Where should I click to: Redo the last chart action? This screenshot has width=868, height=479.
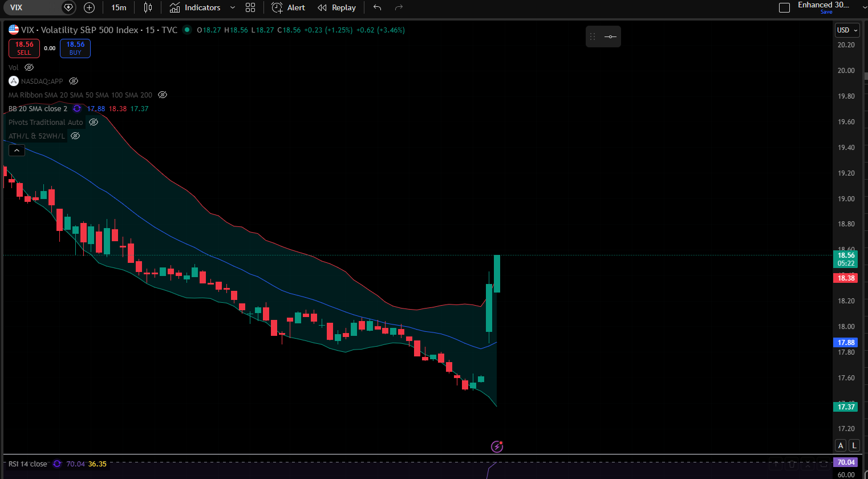tap(399, 7)
